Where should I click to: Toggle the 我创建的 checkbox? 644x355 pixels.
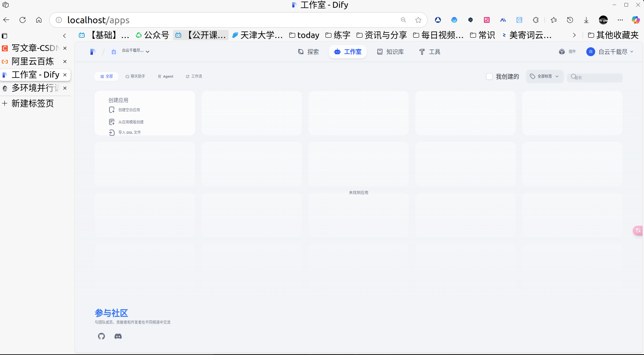489,76
